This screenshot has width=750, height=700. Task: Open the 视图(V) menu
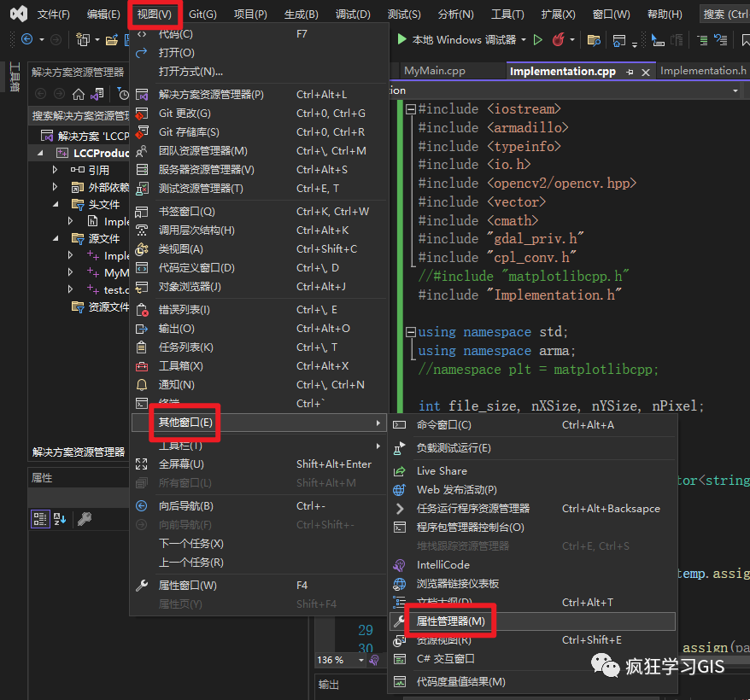coord(154,15)
